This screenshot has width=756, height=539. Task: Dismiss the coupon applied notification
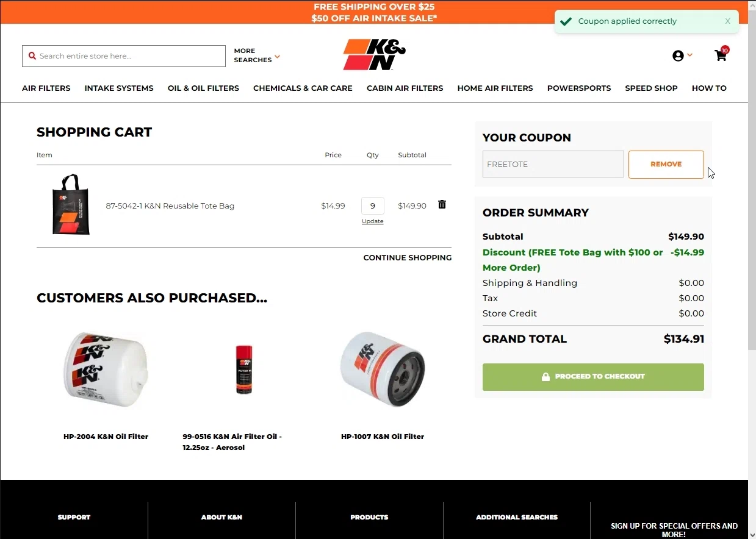pyautogui.click(x=727, y=21)
